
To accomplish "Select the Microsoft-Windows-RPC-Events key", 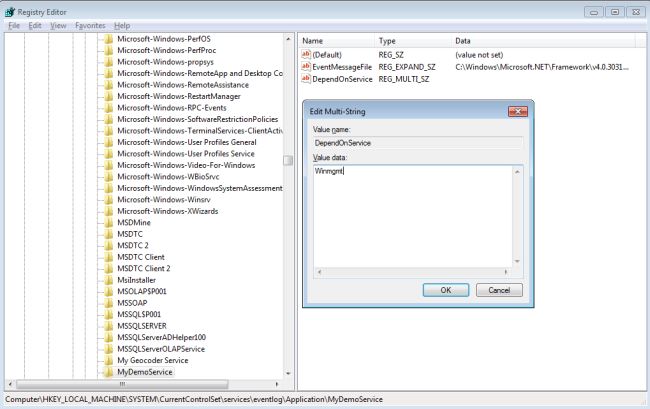I will click(x=172, y=108).
